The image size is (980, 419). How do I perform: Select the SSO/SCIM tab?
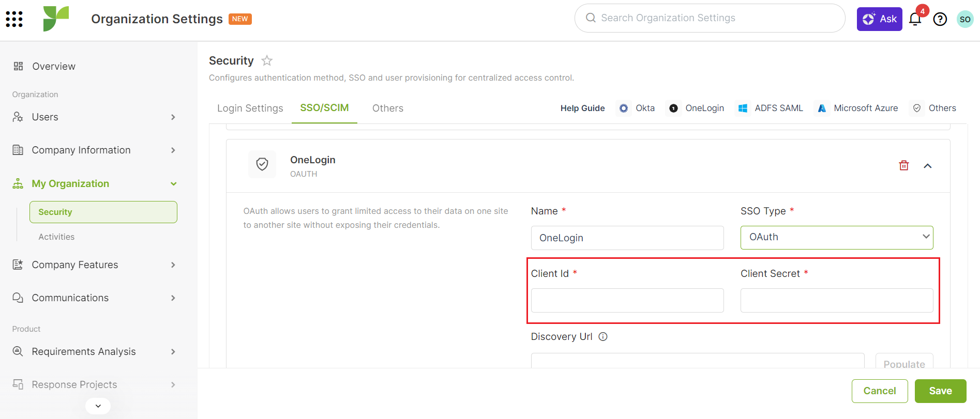324,108
